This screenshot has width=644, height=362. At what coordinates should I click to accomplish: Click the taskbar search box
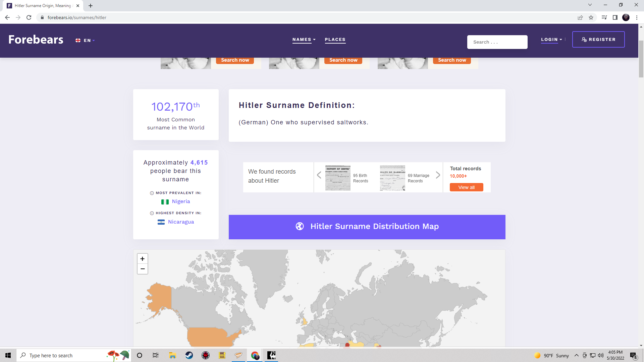tap(74, 355)
